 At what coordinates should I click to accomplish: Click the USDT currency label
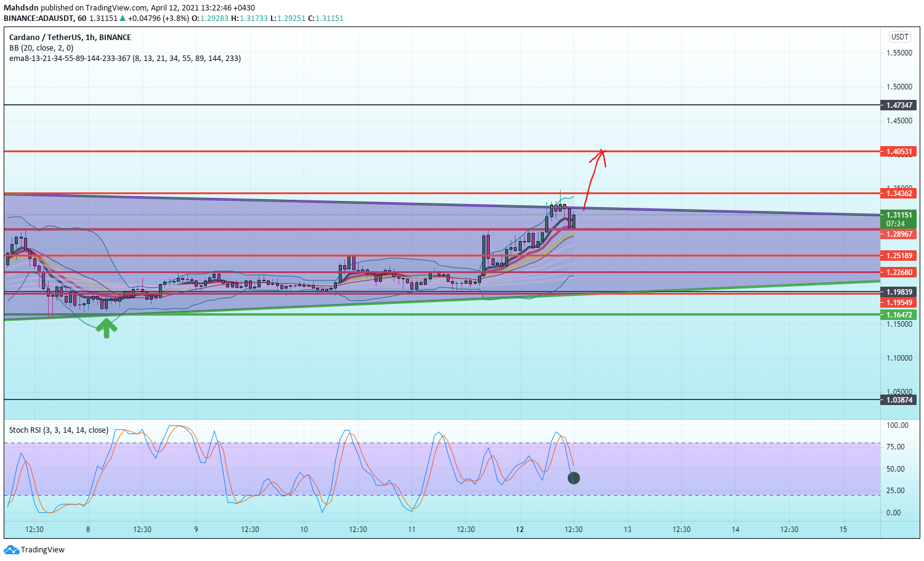pyautogui.click(x=900, y=37)
